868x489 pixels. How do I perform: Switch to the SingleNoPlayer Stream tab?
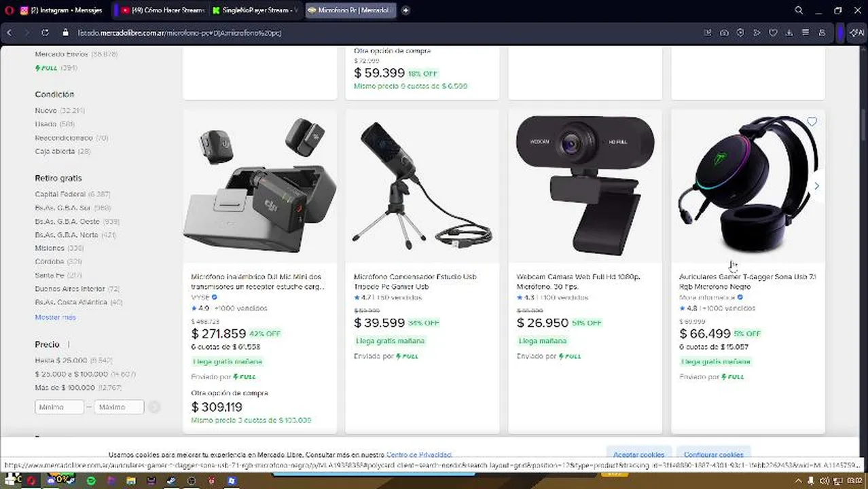pyautogui.click(x=255, y=10)
